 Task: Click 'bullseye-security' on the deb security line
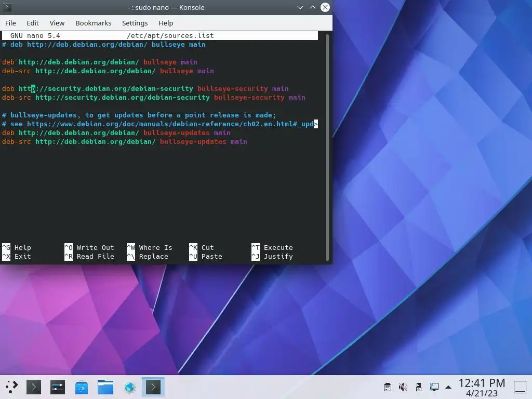pos(232,88)
